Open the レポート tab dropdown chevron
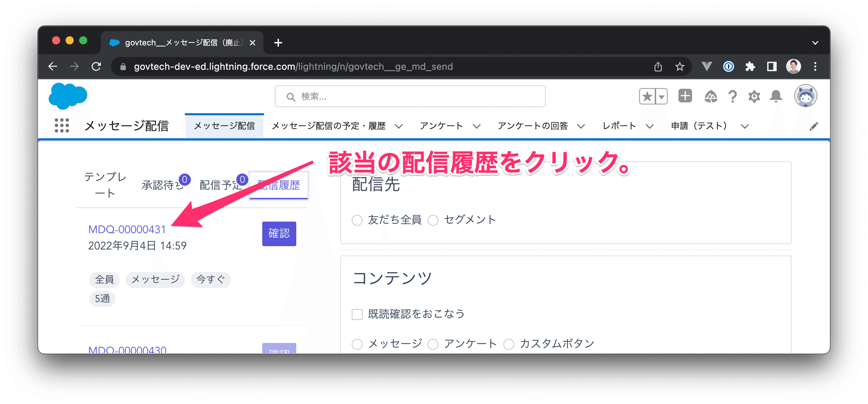 [650, 126]
